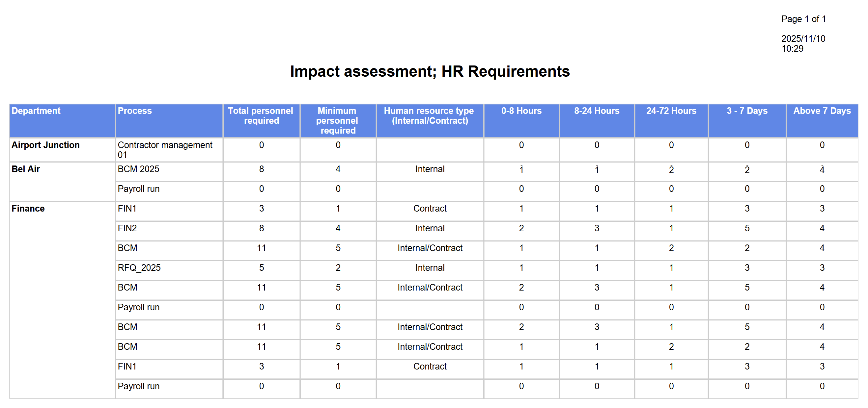This screenshot has width=868, height=408.
Task: Select the BCM 2025 process cell
Action: (138, 169)
